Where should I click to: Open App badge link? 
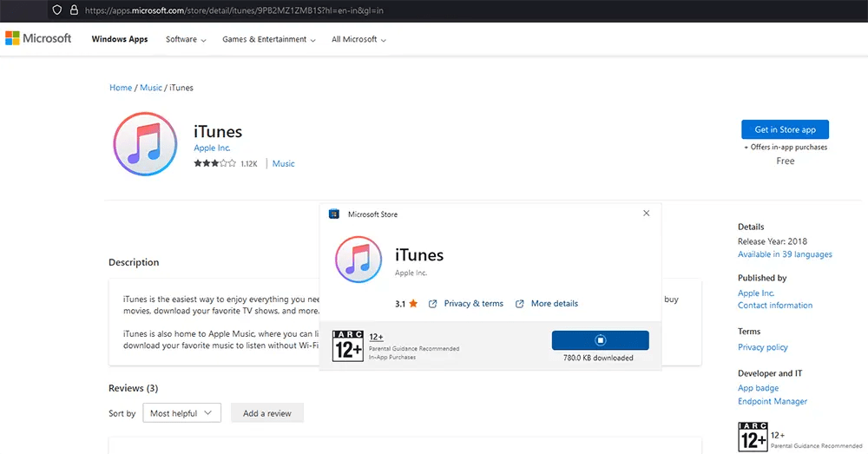click(x=759, y=388)
